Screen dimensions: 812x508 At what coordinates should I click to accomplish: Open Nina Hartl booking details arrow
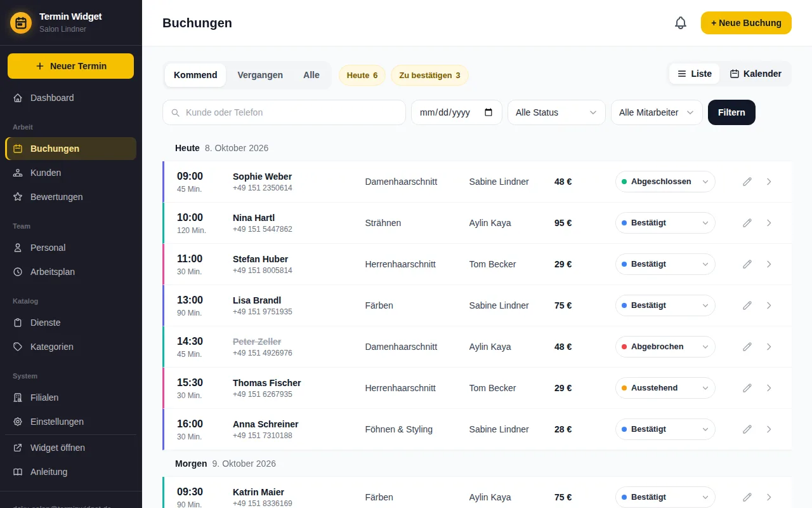coord(769,223)
